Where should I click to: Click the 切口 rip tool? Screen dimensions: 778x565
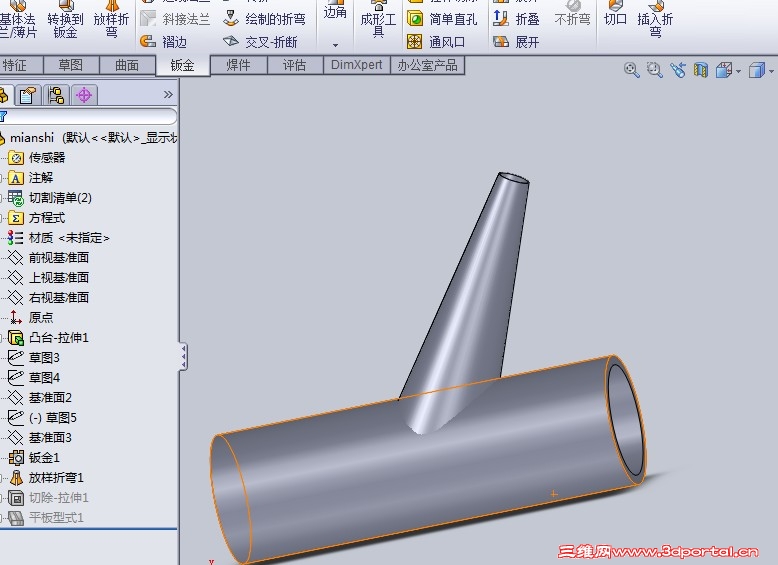coord(615,15)
